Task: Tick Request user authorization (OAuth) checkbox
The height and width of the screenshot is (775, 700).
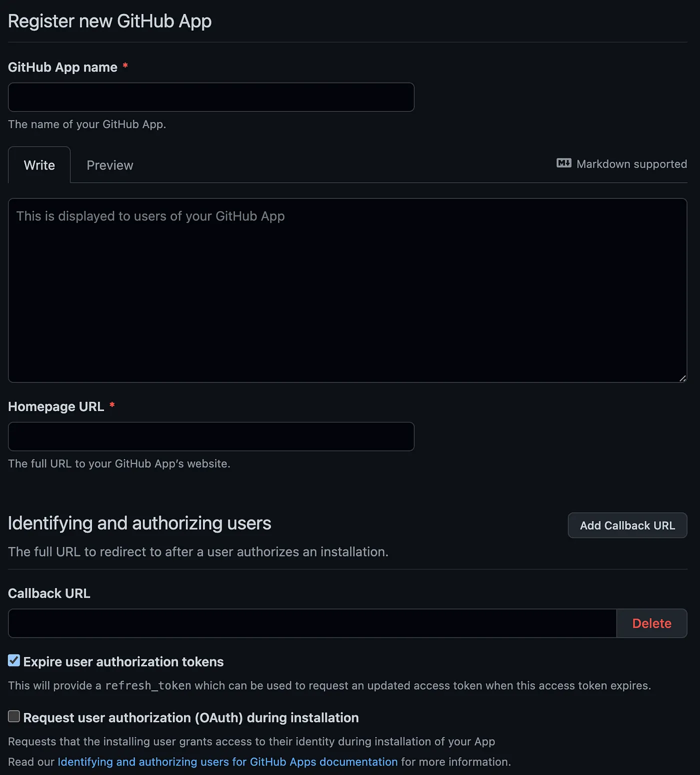Action: point(14,717)
